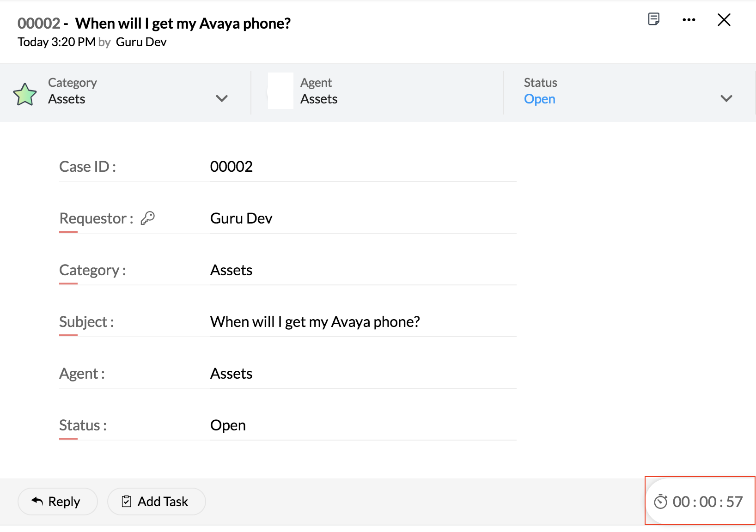Click the Category Assets value in header bar

(x=67, y=99)
